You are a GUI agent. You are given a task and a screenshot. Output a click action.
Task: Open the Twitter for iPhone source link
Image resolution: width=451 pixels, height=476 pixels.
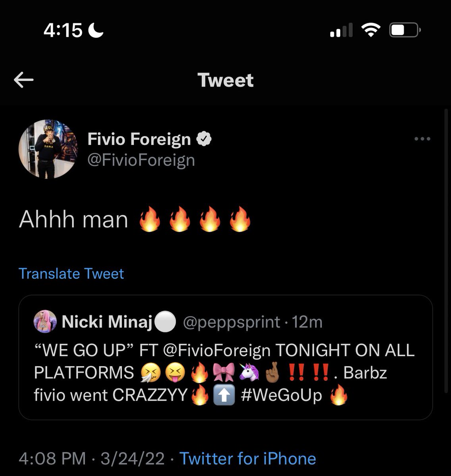tap(248, 459)
